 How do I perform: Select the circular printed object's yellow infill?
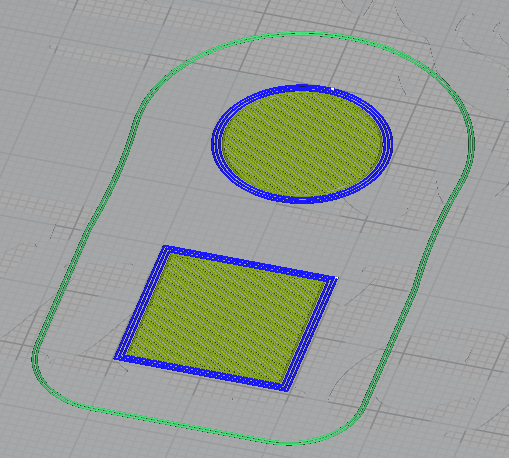tap(302, 144)
